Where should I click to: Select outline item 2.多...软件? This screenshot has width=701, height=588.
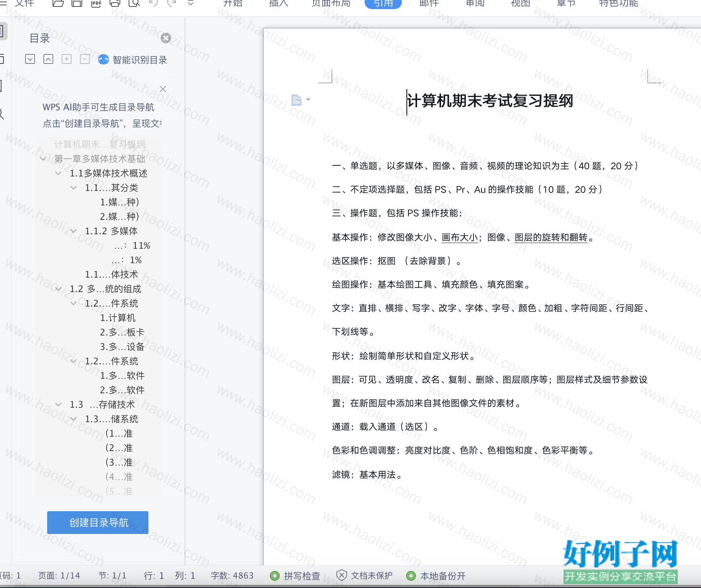coord(122,390)
